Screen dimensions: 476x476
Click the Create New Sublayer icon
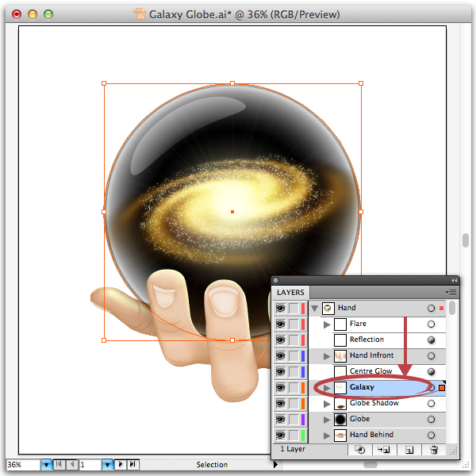coord(384,450)
